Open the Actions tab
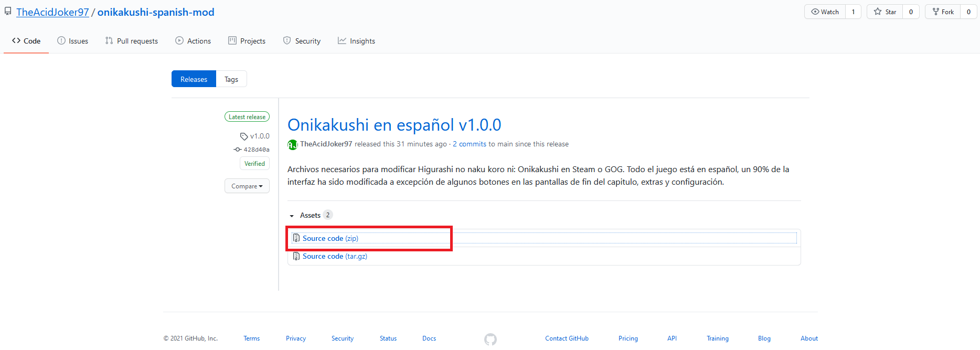The width and height of the screenshot is (980, 350). click(193, 41)
